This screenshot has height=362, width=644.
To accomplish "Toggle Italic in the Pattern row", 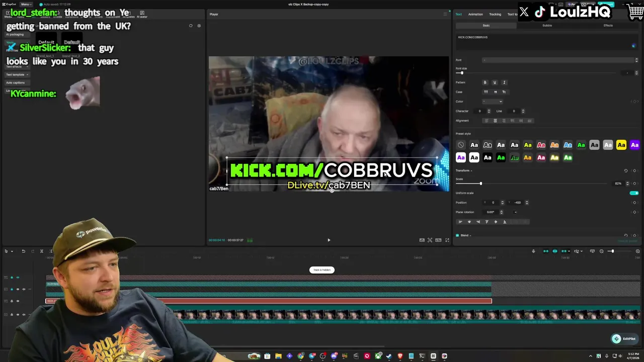I will [x=504, y=82].
